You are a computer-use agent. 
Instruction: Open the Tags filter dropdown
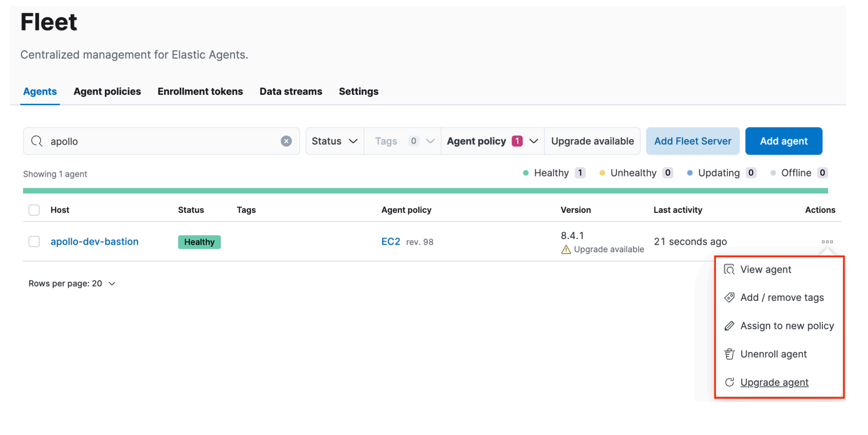(x=403, y=141)
